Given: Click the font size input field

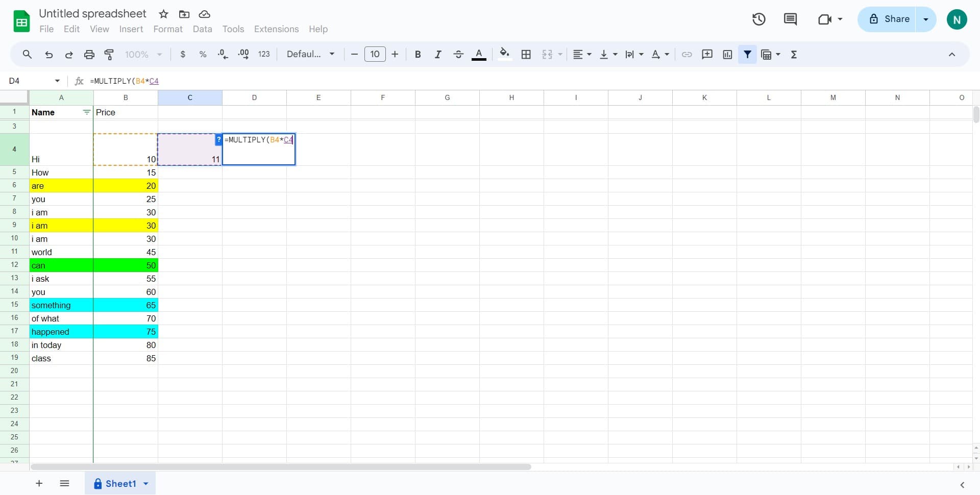Looking at the screenshot, I should pos(375,55).
